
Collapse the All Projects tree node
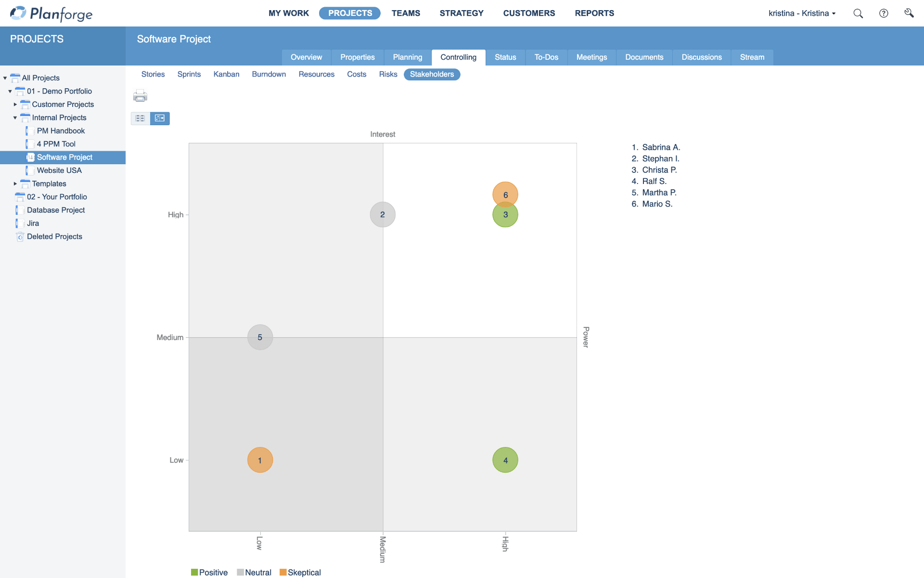pos(5,78)
